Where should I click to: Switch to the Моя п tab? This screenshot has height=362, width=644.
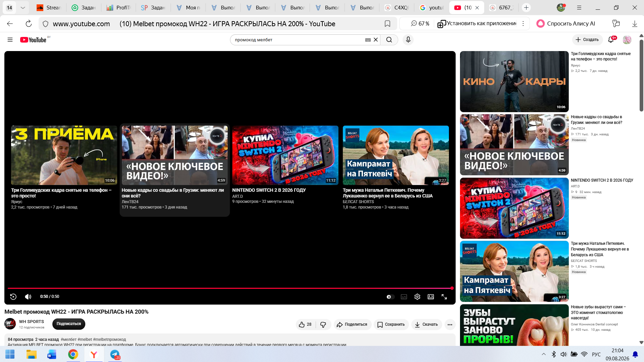point(188,7)
